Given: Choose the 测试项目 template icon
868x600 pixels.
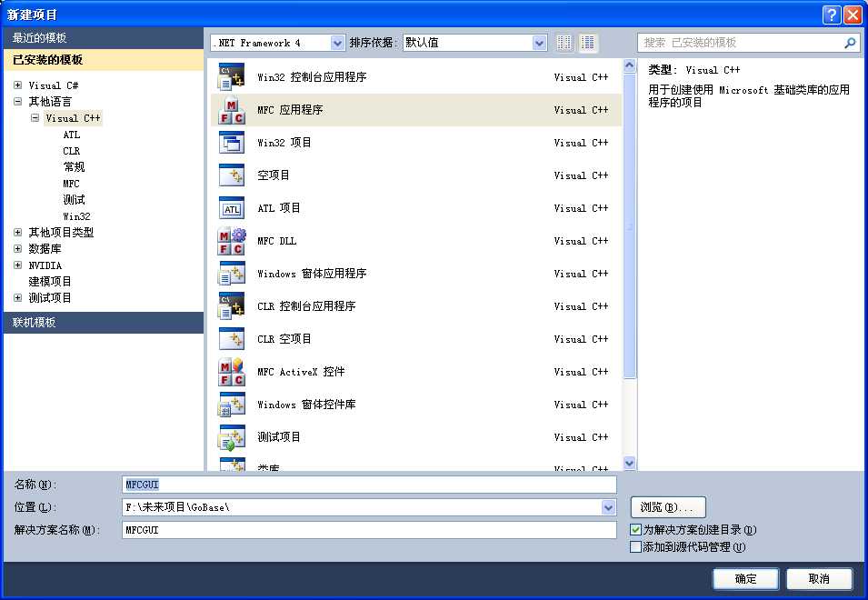Looking at the screenshot, I should coord(232,437).
